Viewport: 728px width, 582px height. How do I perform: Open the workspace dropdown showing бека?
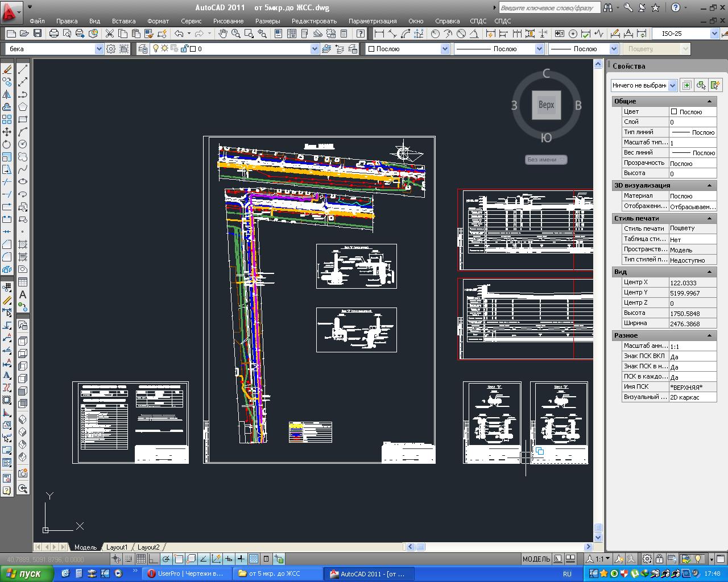point(54,49)
